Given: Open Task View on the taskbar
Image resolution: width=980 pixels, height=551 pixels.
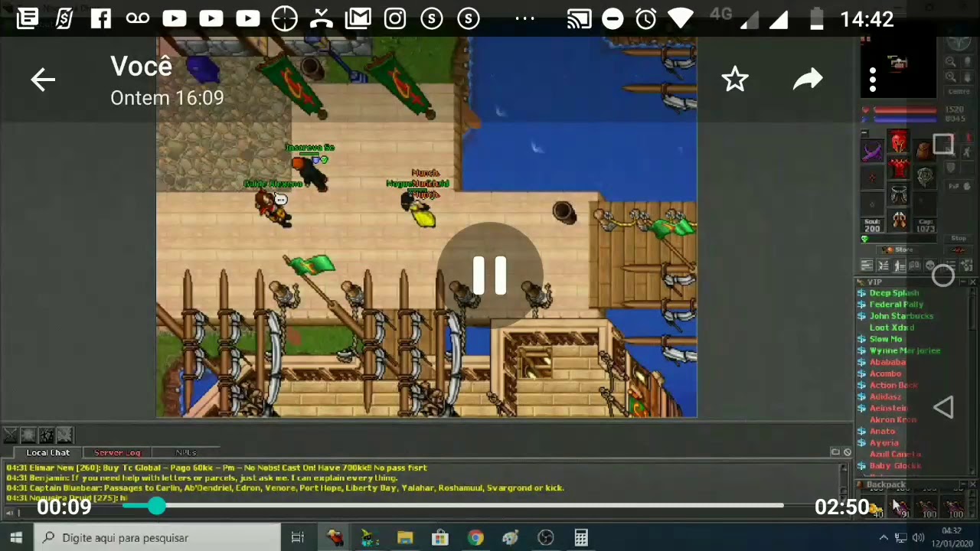Looking at the screenshot, I should coord(298,538).
